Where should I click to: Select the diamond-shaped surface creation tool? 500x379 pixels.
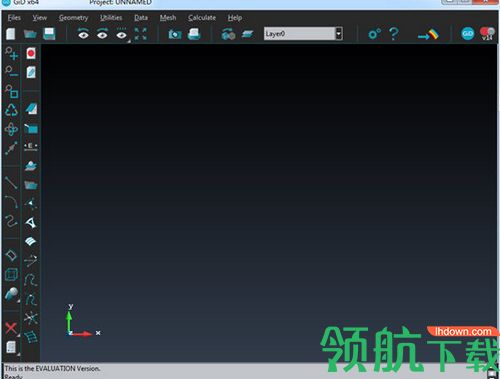[x=11, y=256]
